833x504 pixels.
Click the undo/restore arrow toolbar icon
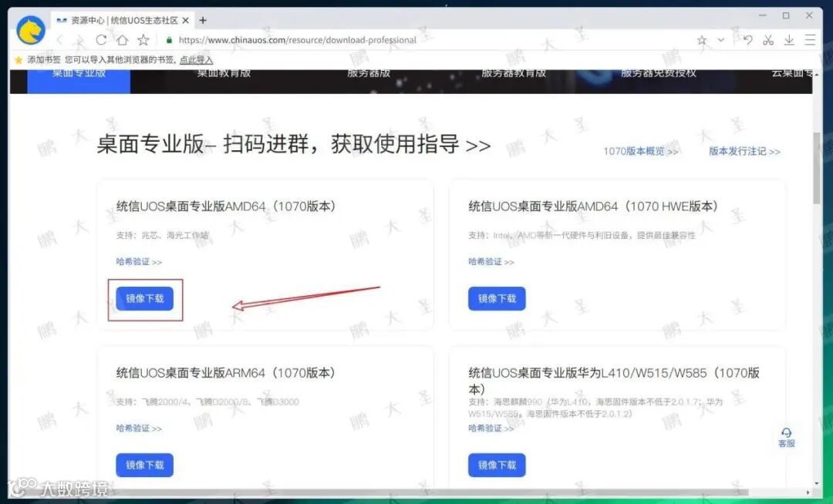[747, 40]
